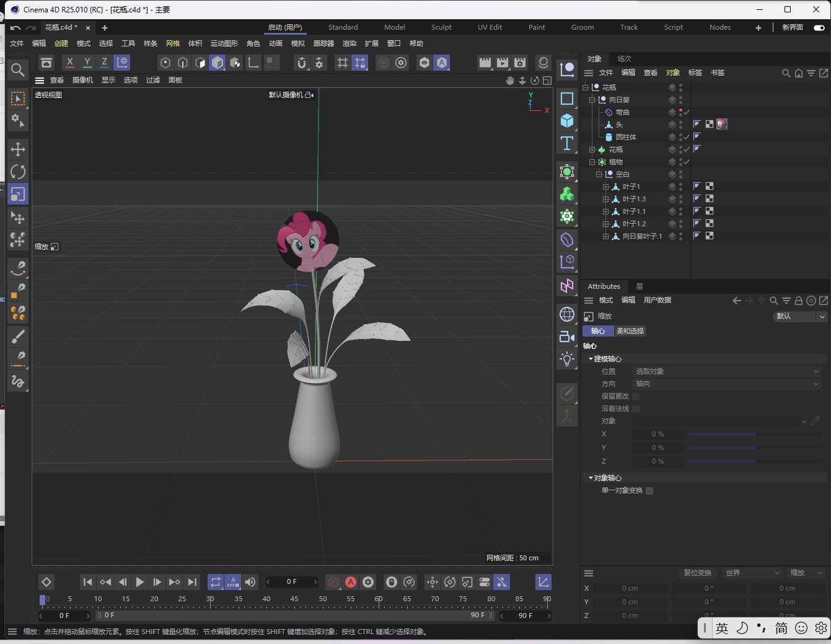
Task: Switch to the 场次 tab
Action: [624, 59]
